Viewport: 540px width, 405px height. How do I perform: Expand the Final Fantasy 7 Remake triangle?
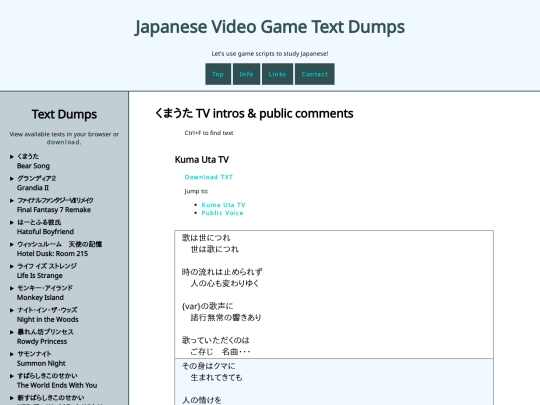coord(12,200)
